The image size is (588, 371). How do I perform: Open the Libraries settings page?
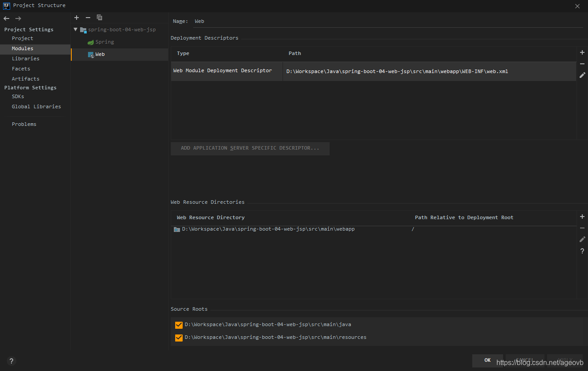[x=26, y=59]
